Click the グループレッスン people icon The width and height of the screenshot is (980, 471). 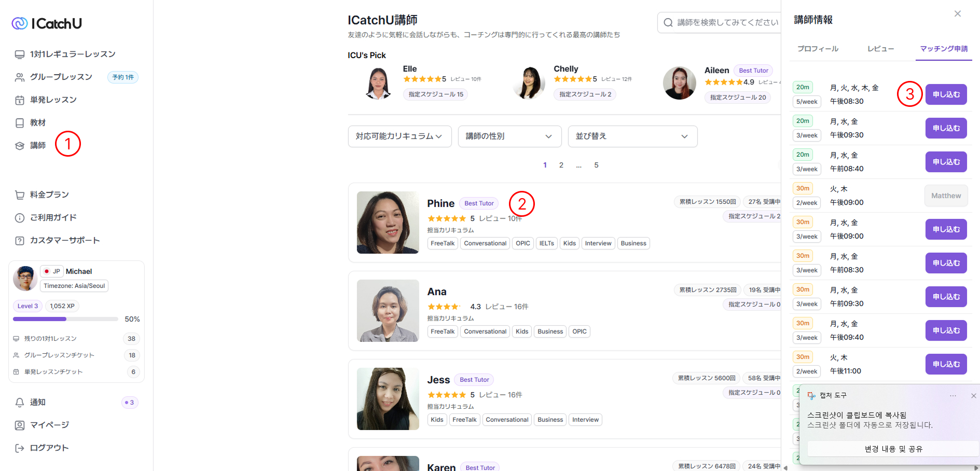coord(20,77)
